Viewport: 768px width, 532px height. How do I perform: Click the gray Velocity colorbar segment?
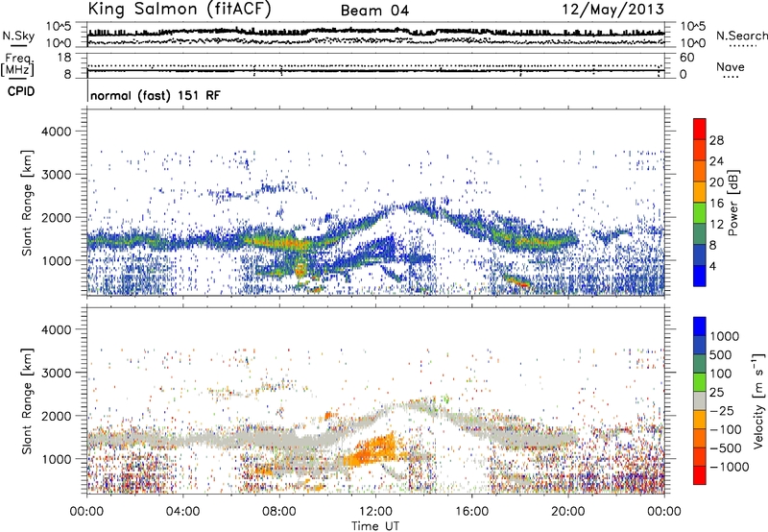click(700, 400)
